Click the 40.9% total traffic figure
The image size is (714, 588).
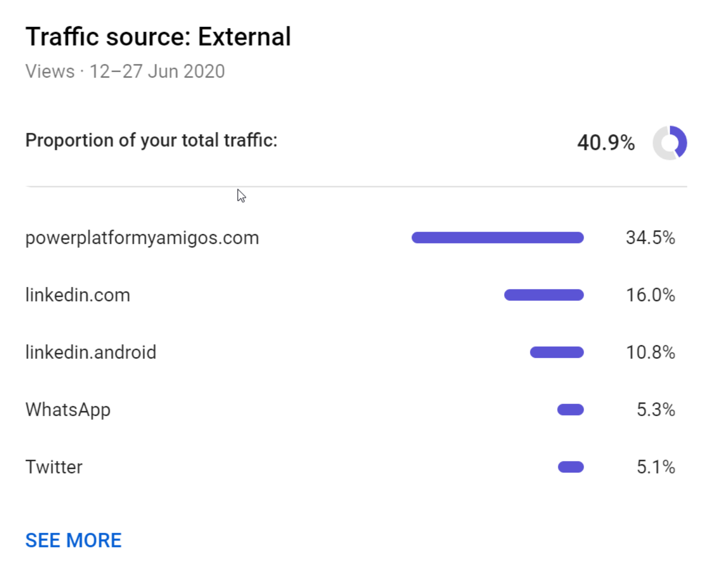(x=606, y=142)
